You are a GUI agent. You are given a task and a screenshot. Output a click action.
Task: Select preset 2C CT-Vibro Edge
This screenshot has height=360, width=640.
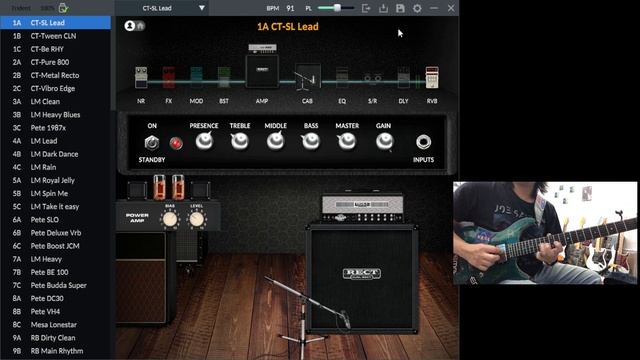click(56, 88)
